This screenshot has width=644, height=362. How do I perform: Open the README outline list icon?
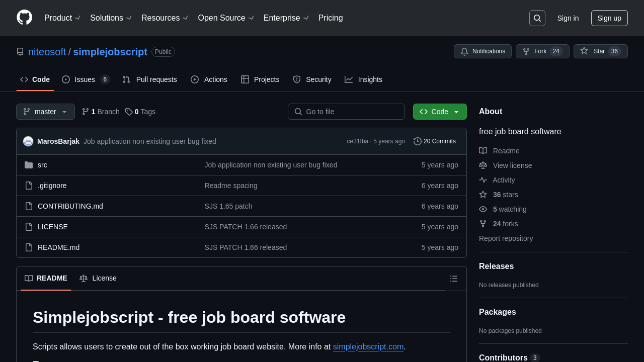pos(453,279)
